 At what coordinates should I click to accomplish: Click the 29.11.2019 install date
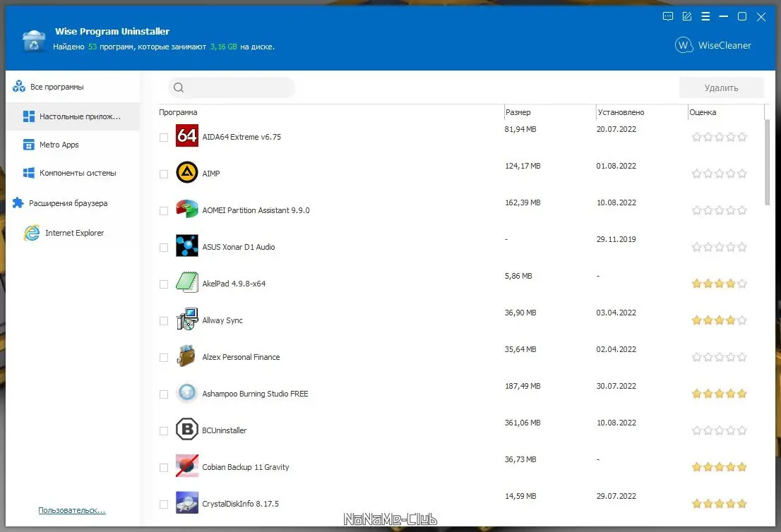coord(616,239)
